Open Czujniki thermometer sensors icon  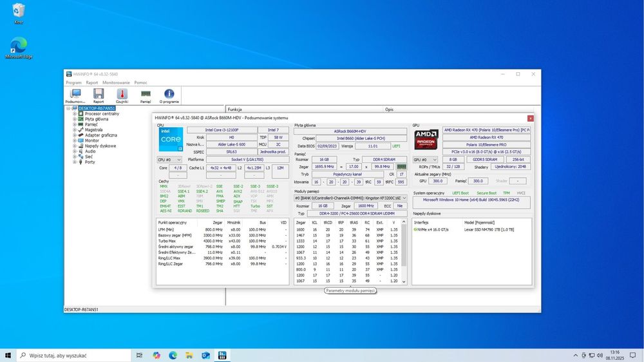(x=122, y=95)
